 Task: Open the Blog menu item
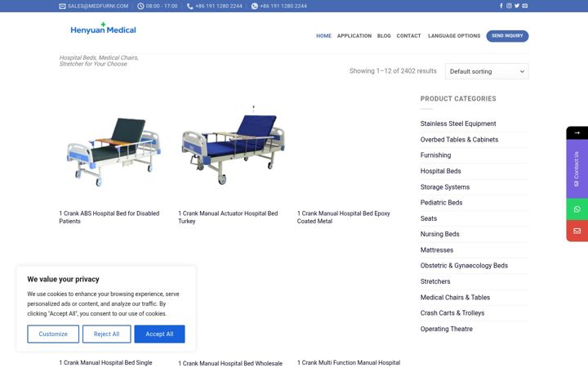click(x=384, y=36)
